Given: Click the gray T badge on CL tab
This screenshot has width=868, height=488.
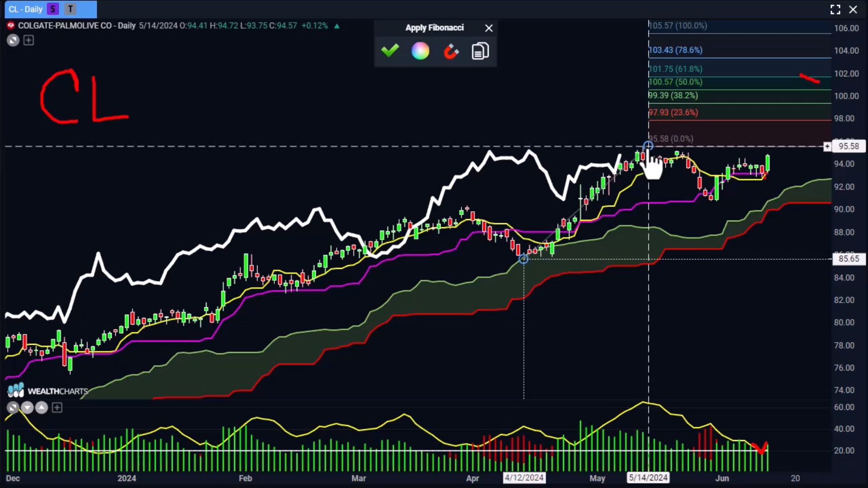Looking at the screenshot, I should (70, 9).
